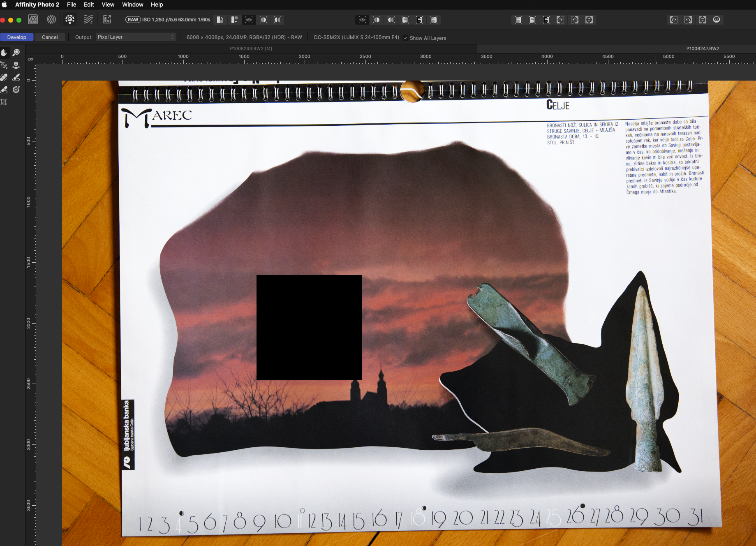Open the Tone Mapping persona
Image resolution: width=756 pixels, height=546 pixels.
tap(88, 19)
